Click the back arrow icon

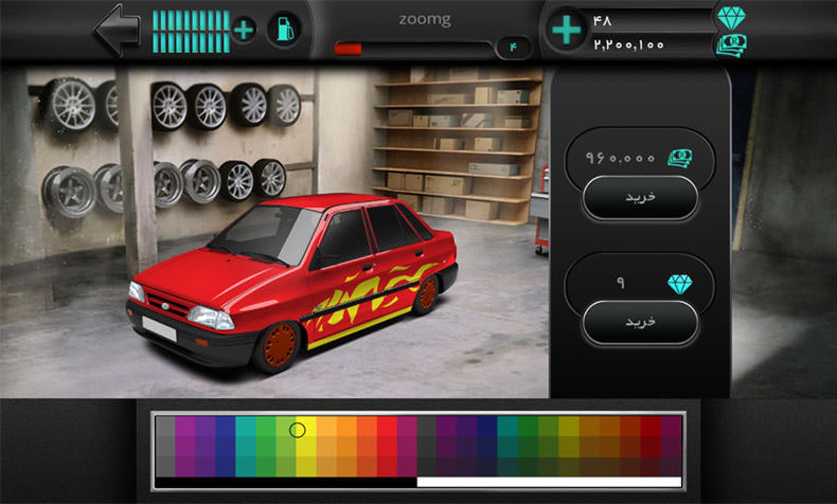tap(118, 30)
